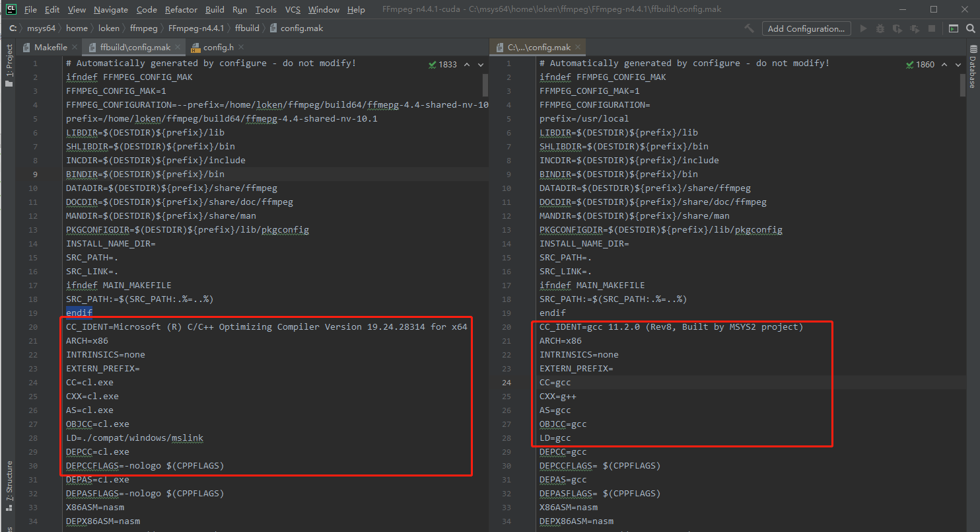This screenshot has width=980, height=532.
Task: Click the msys64 breadcrumb
Action: coord(41,28)
